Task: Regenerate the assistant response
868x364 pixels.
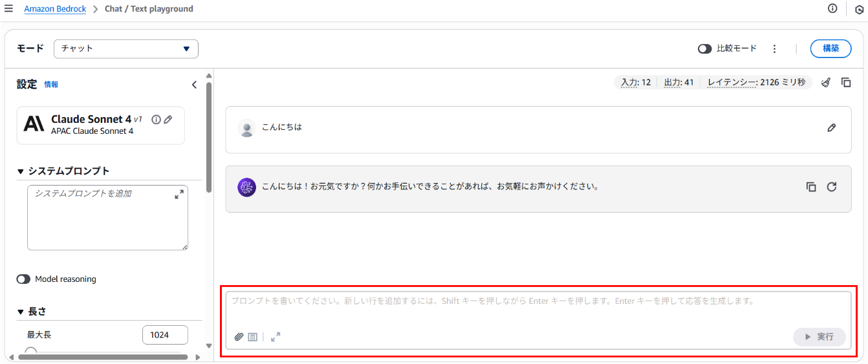Action: [x=832, y=187]
